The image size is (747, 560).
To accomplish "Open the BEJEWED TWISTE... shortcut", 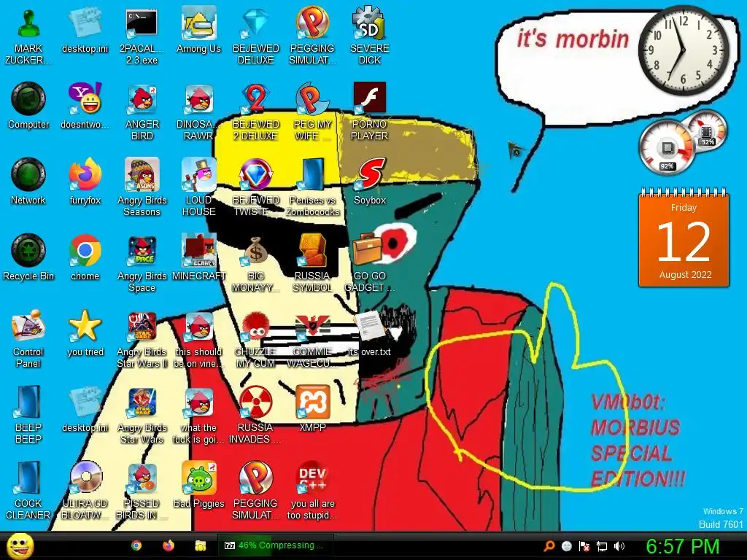I will click(x=256, y=188).
